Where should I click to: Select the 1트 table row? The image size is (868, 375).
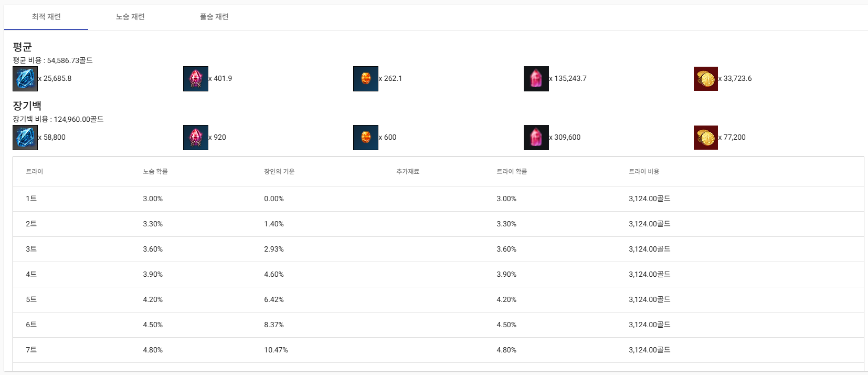438,199
